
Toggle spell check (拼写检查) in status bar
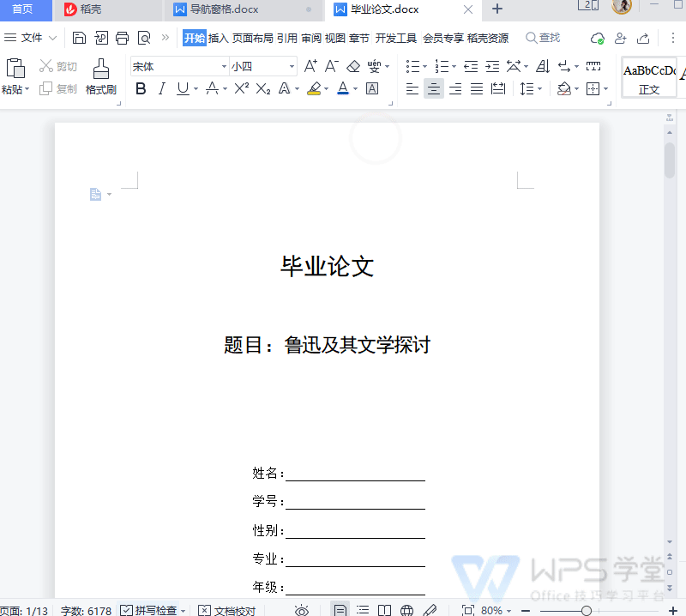[x=149, y=610]
